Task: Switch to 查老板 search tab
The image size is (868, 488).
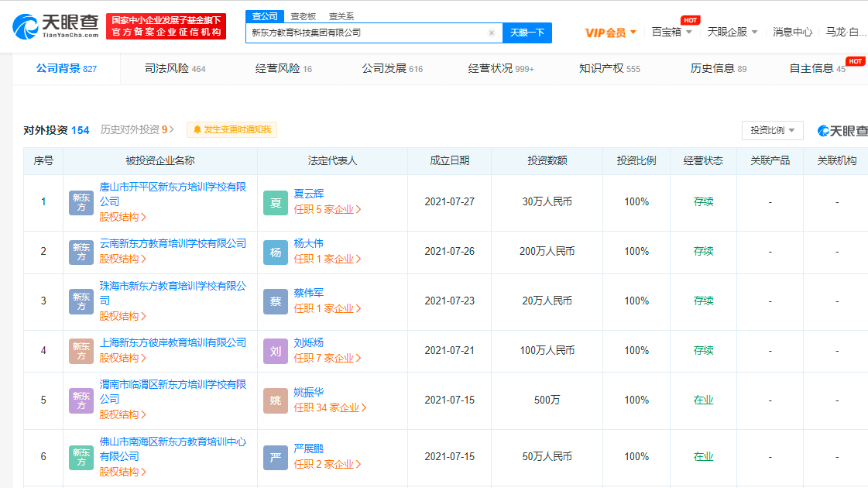Action: [x=304, y=16]
